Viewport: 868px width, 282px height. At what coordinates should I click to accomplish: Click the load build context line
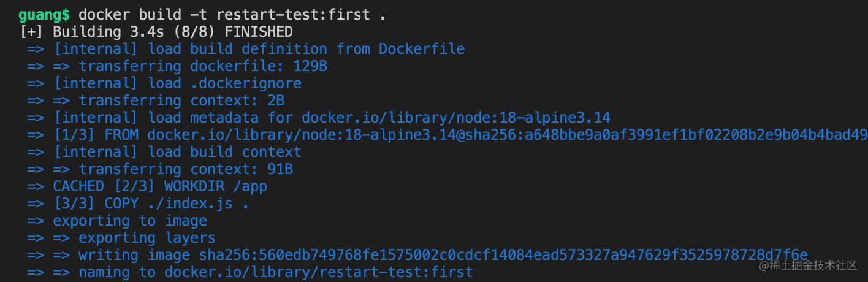pyautogui.click(x=177, y=152)
